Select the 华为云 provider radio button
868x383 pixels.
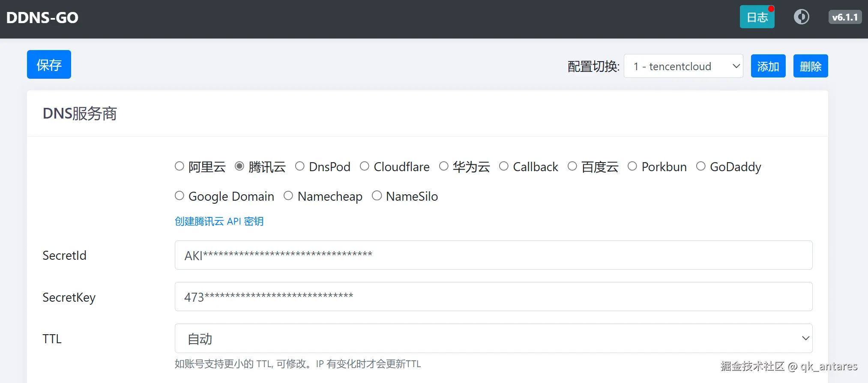[444, 166]
